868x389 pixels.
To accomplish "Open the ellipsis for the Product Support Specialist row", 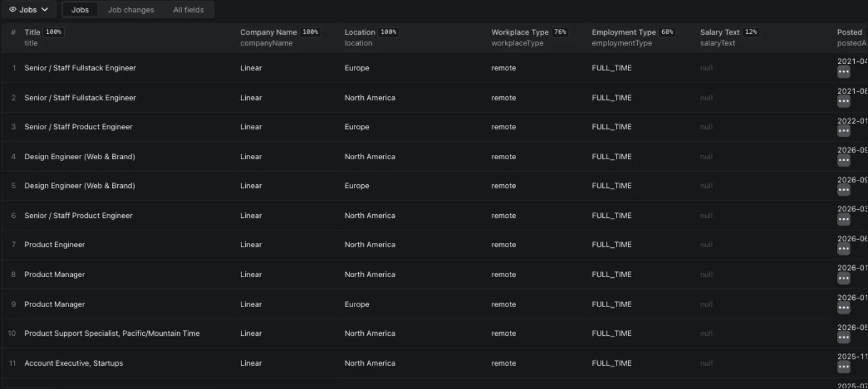I will coord(843,338).
